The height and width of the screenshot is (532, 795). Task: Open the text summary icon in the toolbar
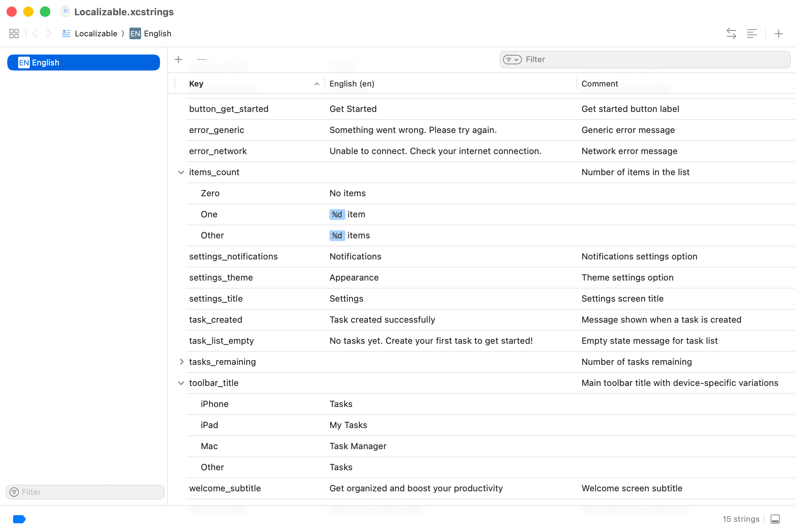[752, 33]
